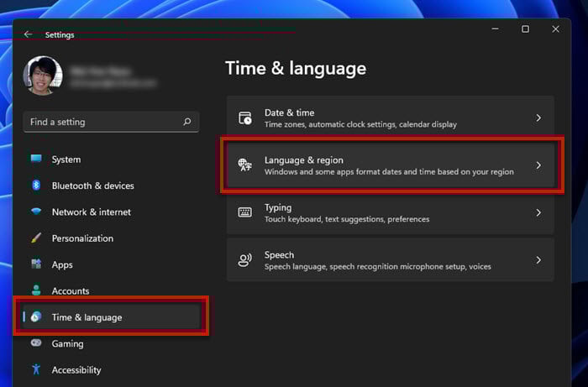This screenshot has height=387, width=588.
Task: Select Time & language in sidebar
Action: point(111,317)
